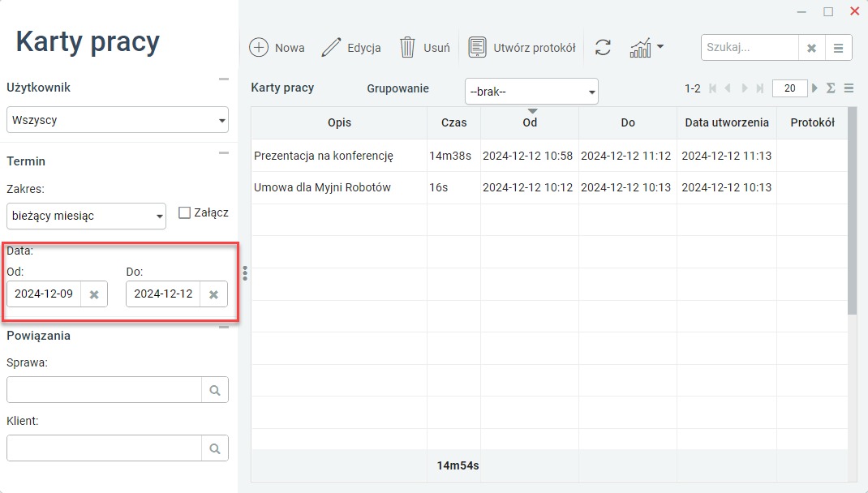Open the Grupowanie --brak-- dropdown

point(531,92)
